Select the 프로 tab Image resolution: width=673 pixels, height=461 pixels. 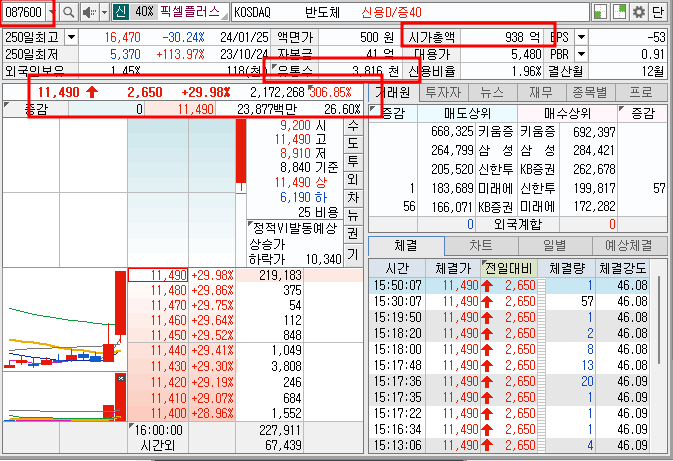pos(641,92)
